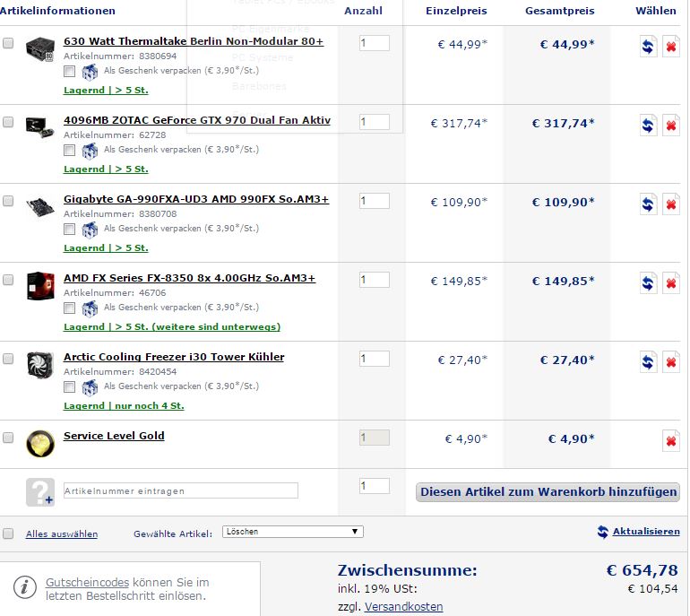Tick the Alles auswählen checkbox

coord(8,534)
